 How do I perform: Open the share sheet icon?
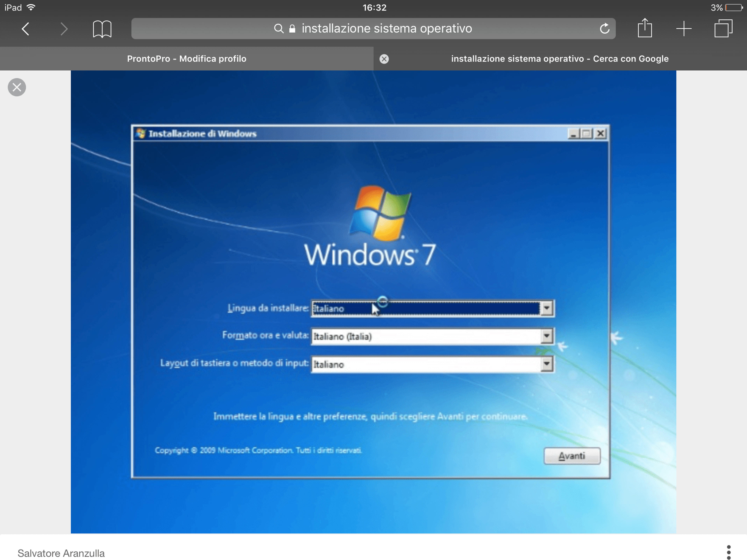click(645, 28)
